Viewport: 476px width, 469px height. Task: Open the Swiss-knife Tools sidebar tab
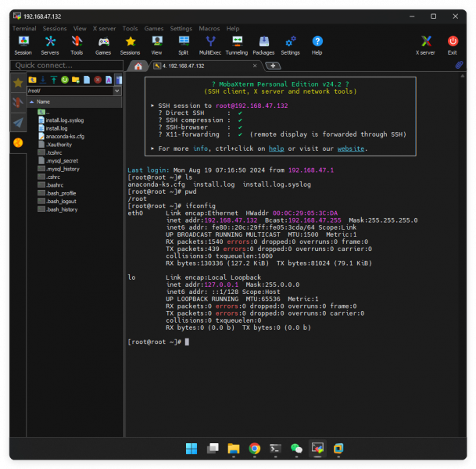pyautogui.click(x=18, y=102)
